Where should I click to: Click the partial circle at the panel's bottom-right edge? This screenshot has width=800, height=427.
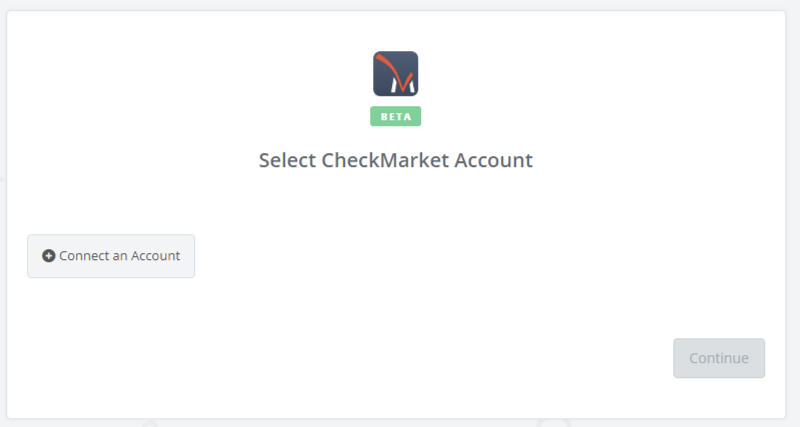click(x=554, y=423)
